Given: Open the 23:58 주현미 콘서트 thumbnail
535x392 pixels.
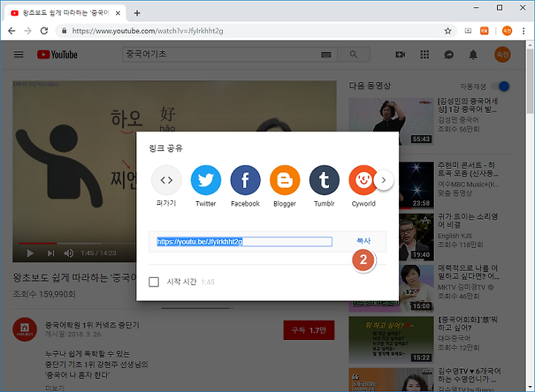Looking at the screenshot, I should (416, 186).
